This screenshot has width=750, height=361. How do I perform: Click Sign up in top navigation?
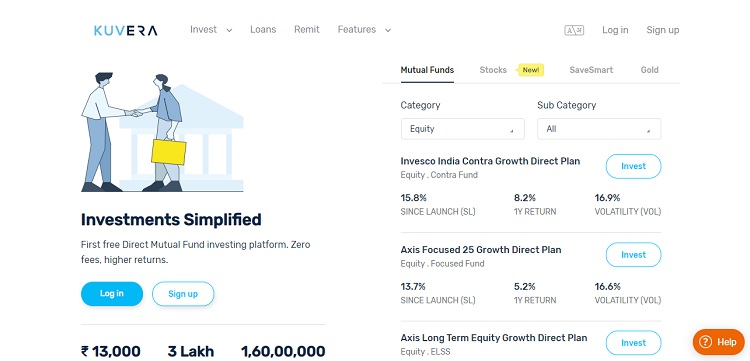tap(662, 30)
